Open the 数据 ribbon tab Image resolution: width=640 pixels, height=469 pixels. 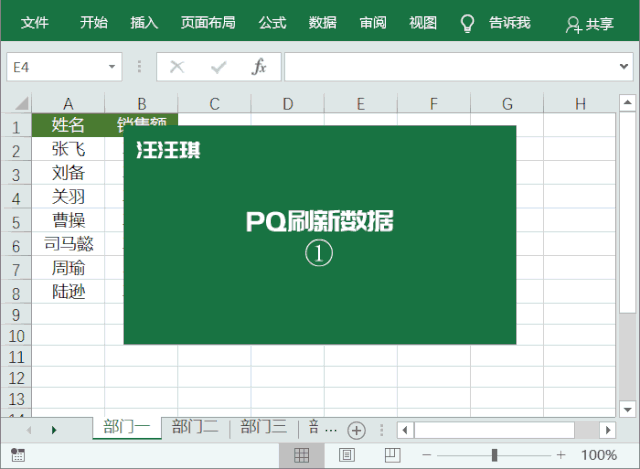click(322, 22)
